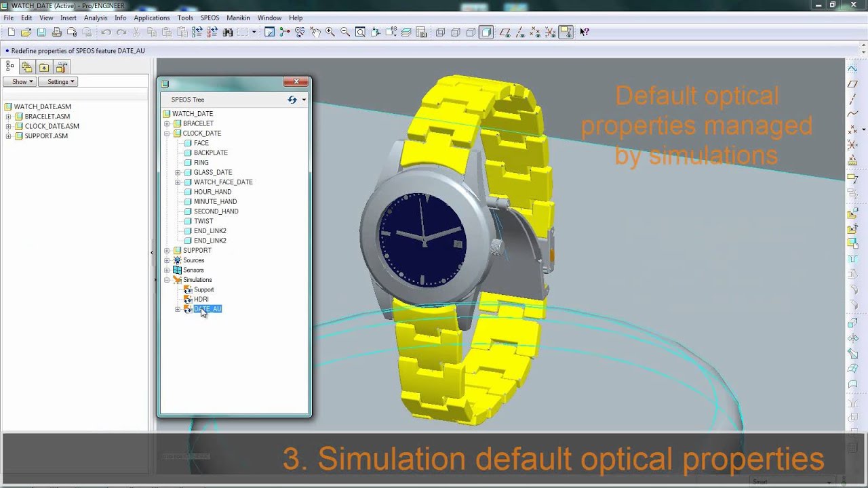The width and height of the screenshot is (868, 488).
Task: Create a new file with New icon
Action: pyautogui.click(x=11, y=32)
